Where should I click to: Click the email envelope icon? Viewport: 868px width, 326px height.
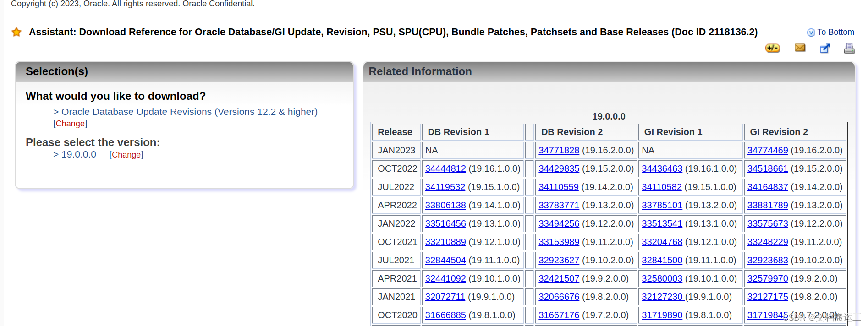[x=800, y=48]
